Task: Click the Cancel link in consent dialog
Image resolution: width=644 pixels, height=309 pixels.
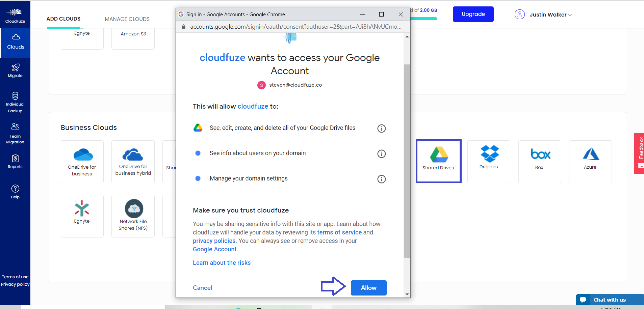Action: tap(202, 288)
